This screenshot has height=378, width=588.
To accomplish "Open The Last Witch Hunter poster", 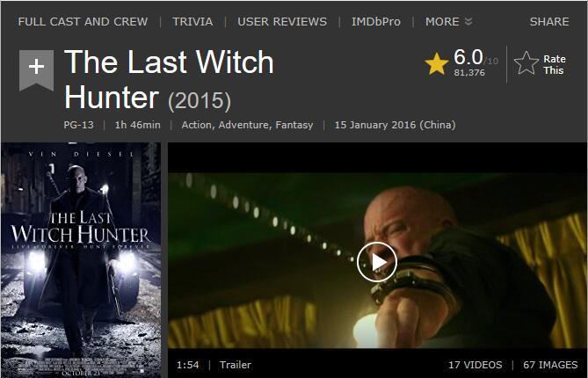I will pos(81,260).
